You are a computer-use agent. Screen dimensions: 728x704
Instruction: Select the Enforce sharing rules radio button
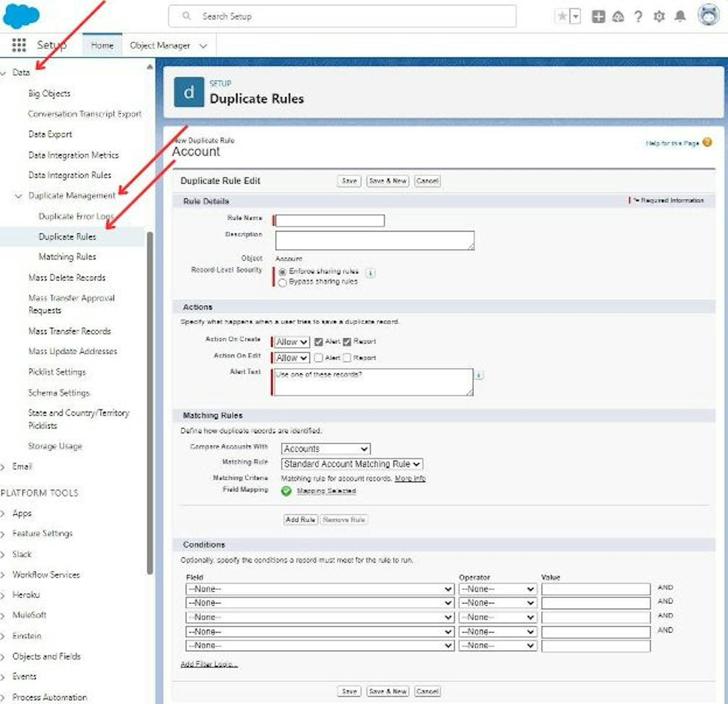(282, 272)
